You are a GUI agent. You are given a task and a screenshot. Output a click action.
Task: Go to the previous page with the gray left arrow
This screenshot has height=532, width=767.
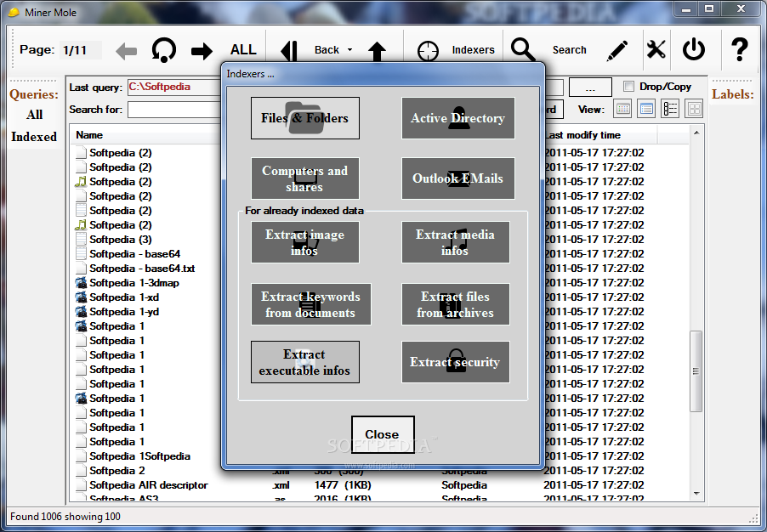126,51
